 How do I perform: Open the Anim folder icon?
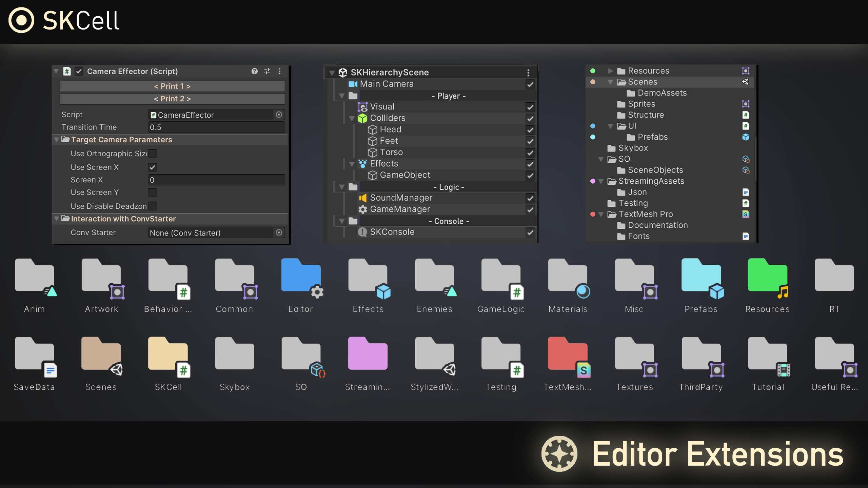[x=35, y=278]
